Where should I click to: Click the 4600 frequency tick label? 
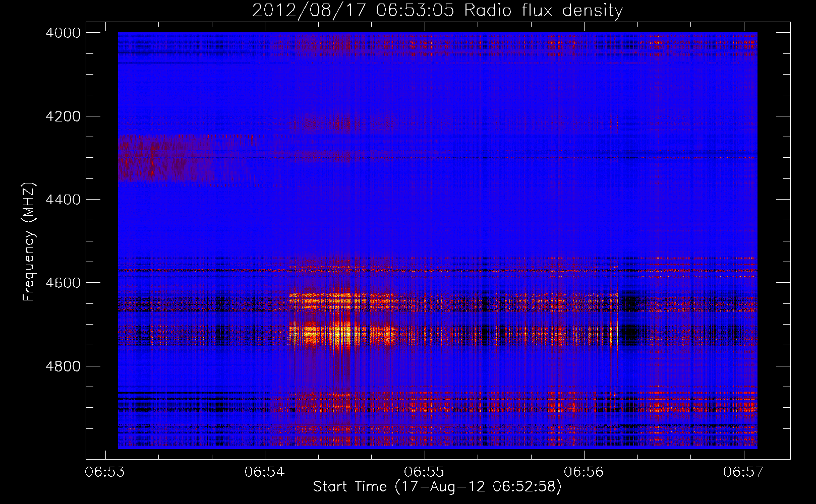(63, 283)
